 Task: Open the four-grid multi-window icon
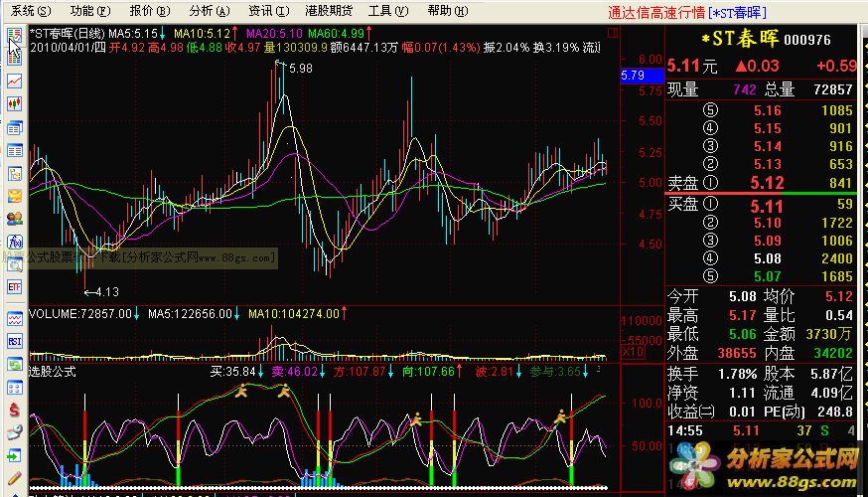pyautogui.click(x=14, y=388)
